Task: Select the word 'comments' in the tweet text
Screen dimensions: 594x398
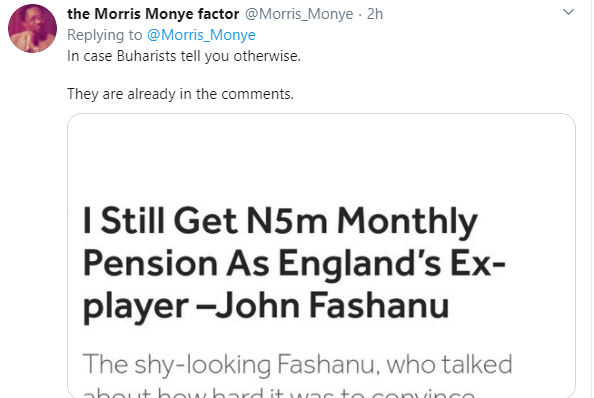Action: pos(256,94)
